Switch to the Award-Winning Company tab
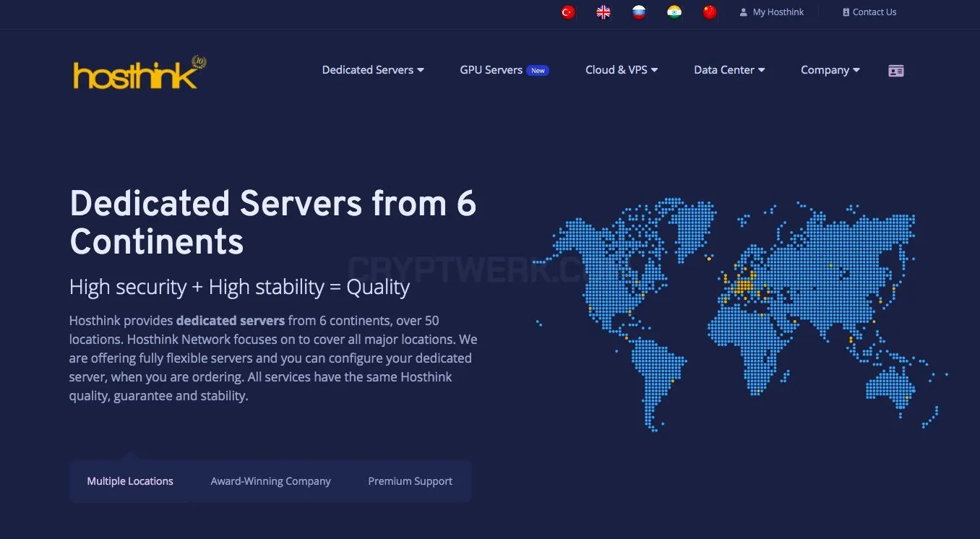 (x=271, y=481)
